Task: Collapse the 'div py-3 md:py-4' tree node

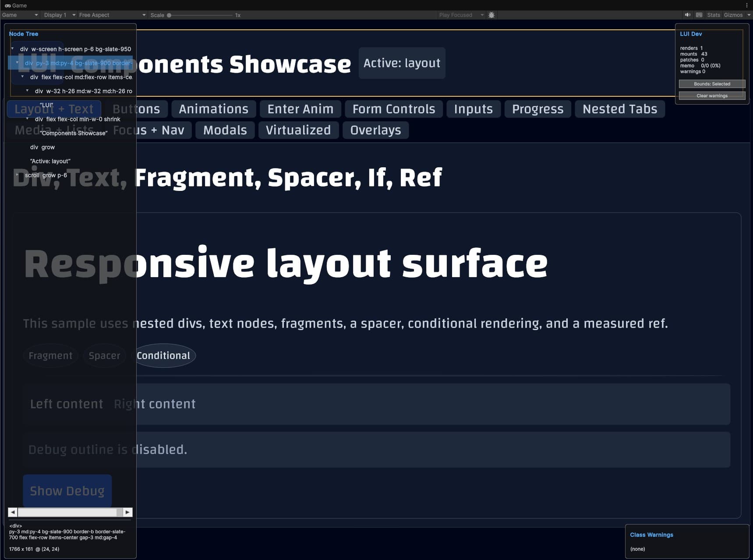Action: pyautogui.click(x=17, y=63)
